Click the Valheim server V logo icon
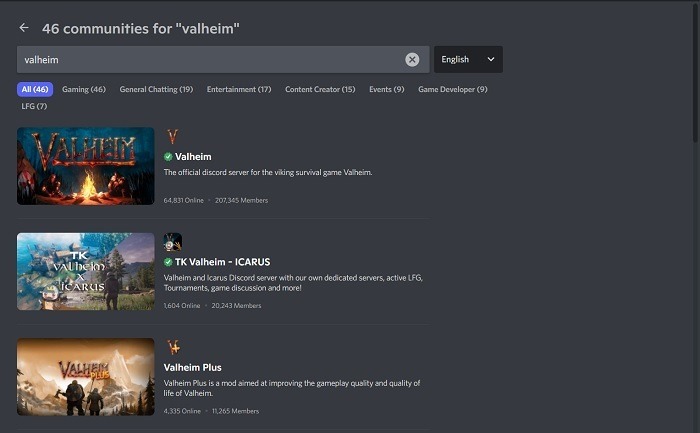The width and height of the screenshot is (700, 433). point(172,136)
